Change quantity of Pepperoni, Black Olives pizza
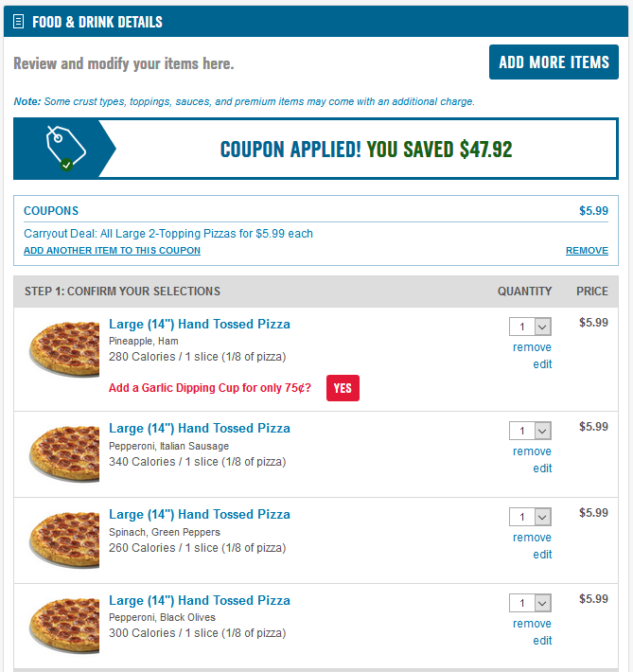This screenshot has width=633, height=672. pyautogui.click(x=530, y=603)
